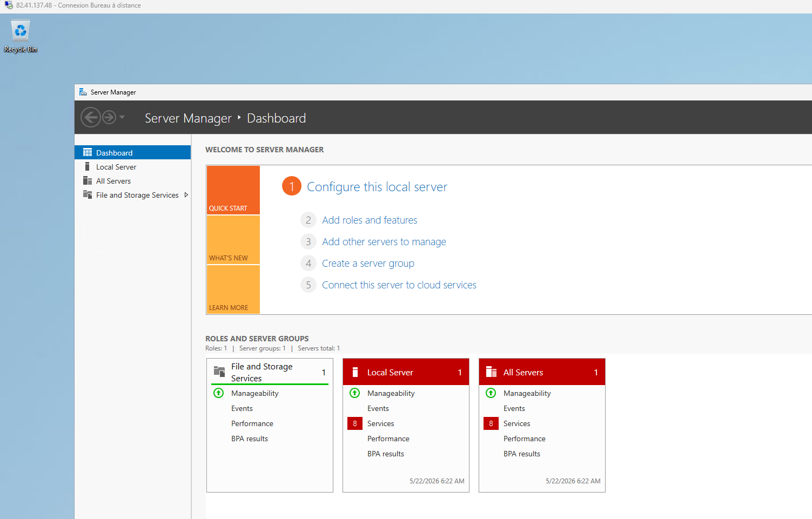
Task: Open BPA results in the Local Server tile
Action: (x=386, y=454)
